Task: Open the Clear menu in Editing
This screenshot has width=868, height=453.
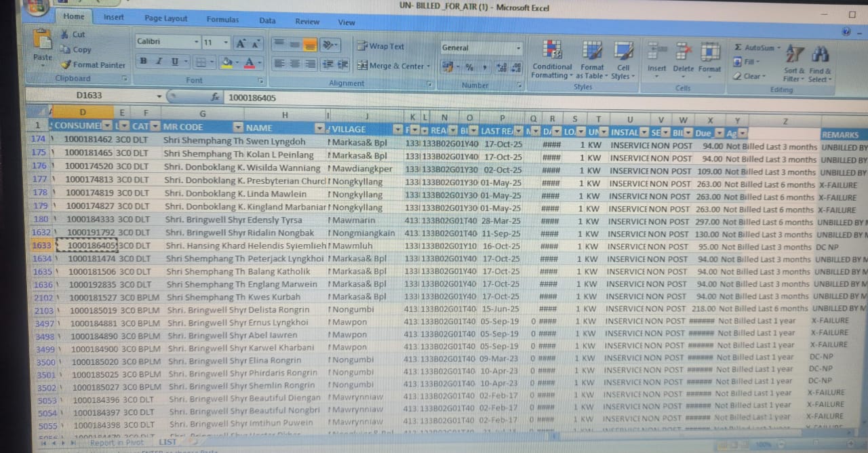Action: pos(750,76)
